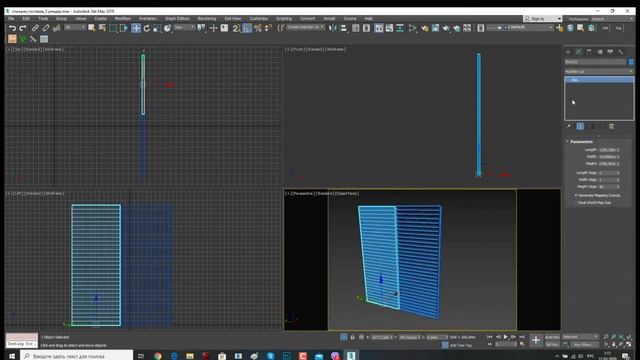This screenshot has height=360, width=640.
Task: Click the Play Animation button
Action: 505,337
